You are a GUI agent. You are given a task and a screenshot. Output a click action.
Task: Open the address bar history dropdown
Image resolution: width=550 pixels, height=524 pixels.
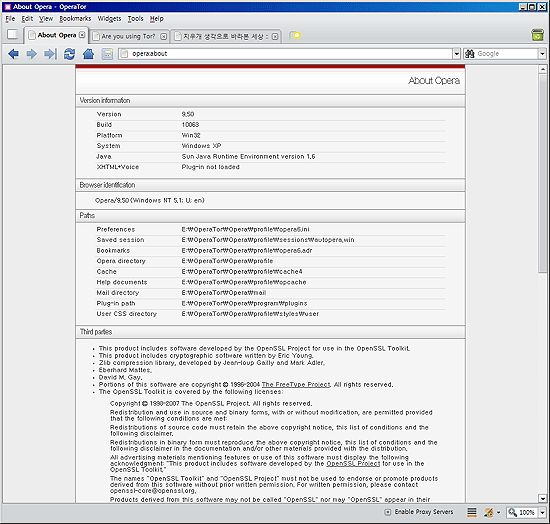(x=456, y=54)
